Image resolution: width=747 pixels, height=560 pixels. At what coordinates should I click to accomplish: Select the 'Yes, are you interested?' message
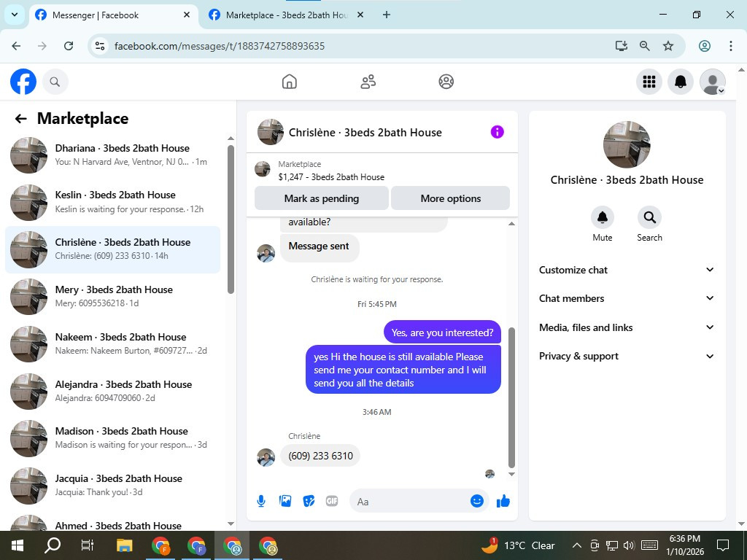442,332
